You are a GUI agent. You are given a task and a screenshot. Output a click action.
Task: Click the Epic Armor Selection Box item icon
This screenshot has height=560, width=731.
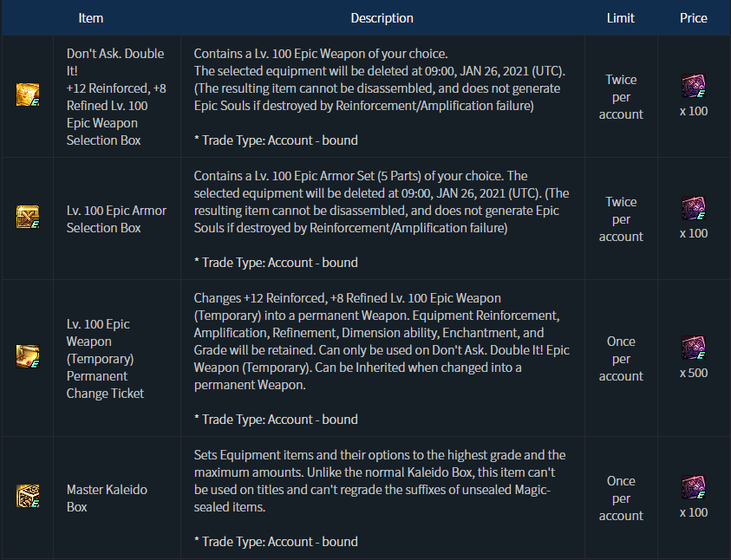[x=27, y=218]
